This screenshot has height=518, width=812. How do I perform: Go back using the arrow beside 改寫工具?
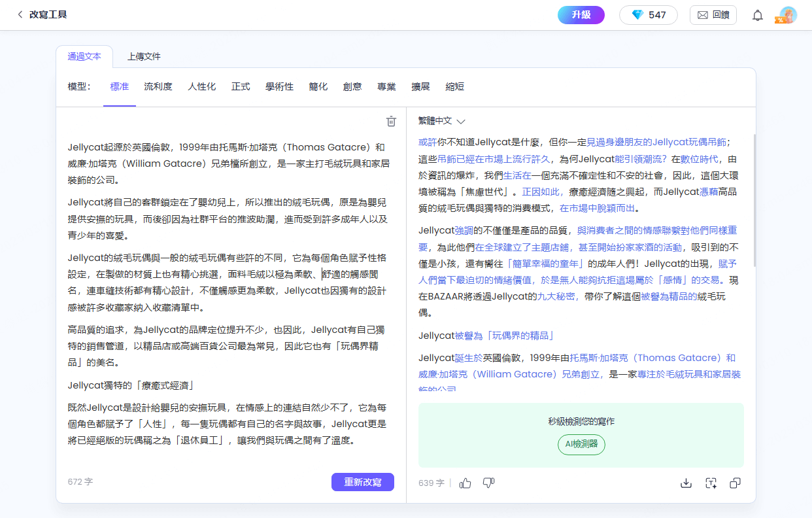pos(20,14)
